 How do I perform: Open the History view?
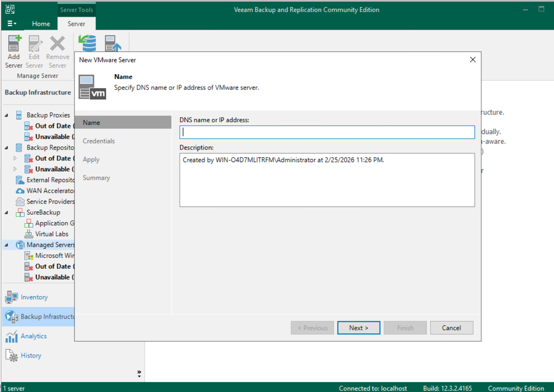(26, 355)
